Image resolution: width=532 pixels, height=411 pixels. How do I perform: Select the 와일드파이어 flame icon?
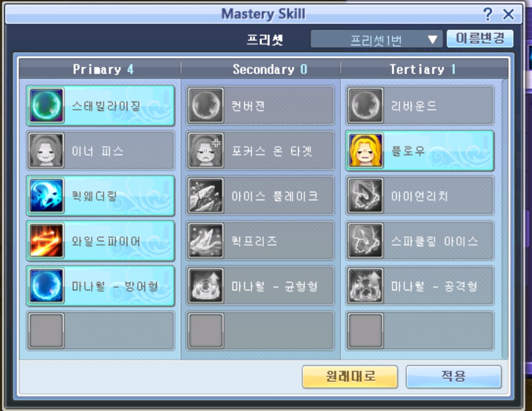pyautogui.click(x=46, y=241)
